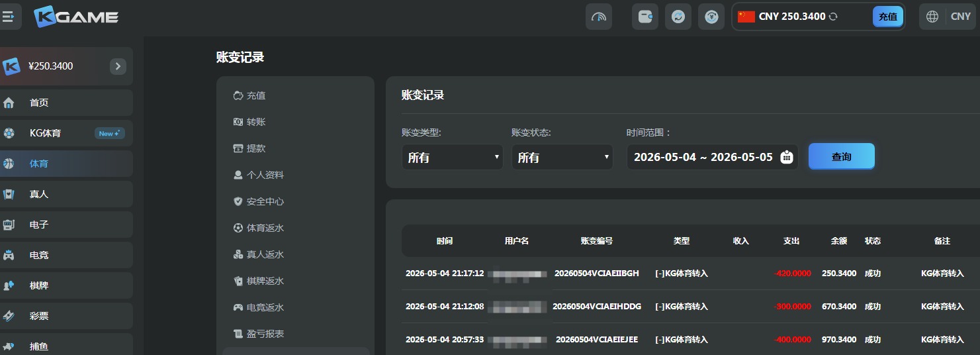The width and height of the screenshot is (980, 355).
Task: Collapse the sidebar with hamburger menu icon
Action: point(9,17)
